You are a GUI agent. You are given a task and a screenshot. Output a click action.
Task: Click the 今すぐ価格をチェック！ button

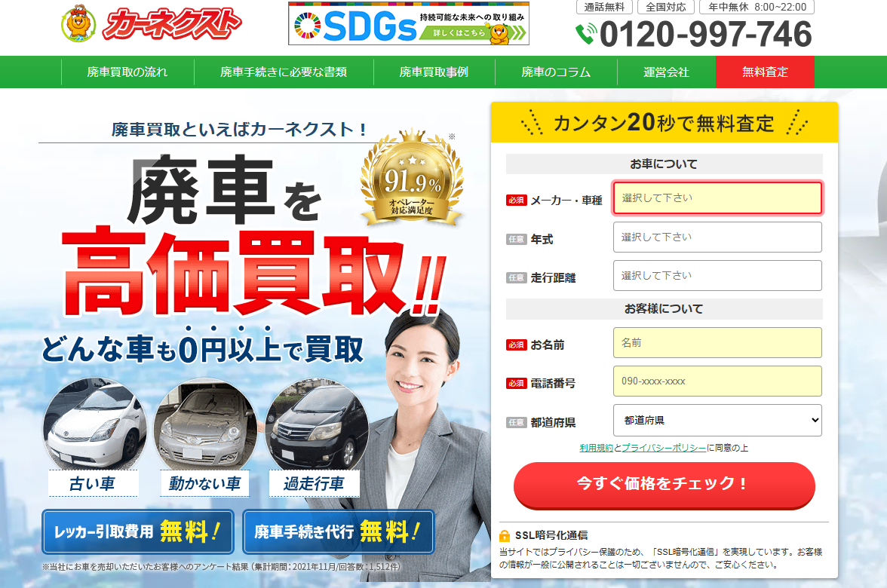coord(664,485)
